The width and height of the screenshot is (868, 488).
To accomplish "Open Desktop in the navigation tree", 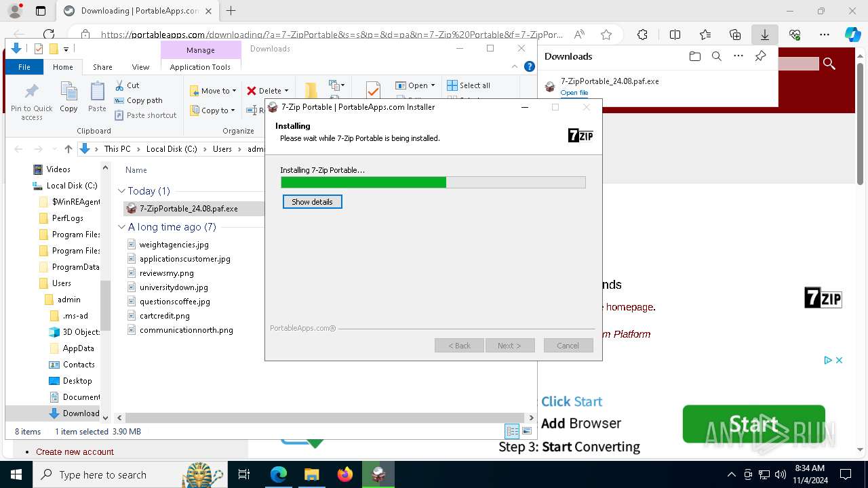I will click(77, 381).
